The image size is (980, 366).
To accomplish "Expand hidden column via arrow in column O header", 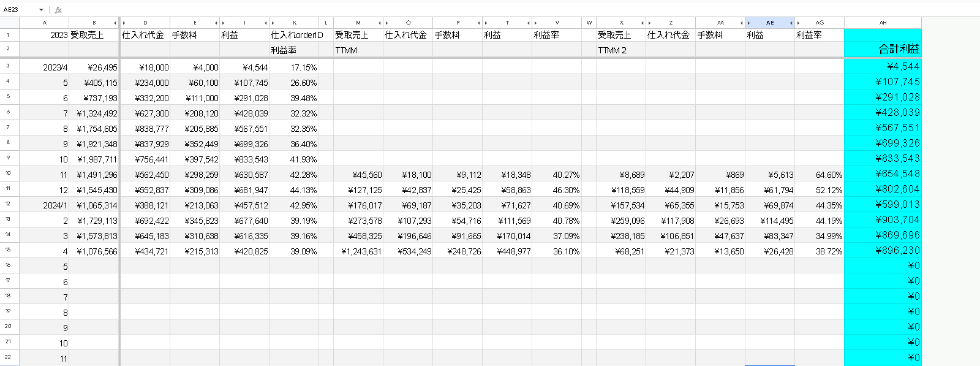I will [386, 23].
